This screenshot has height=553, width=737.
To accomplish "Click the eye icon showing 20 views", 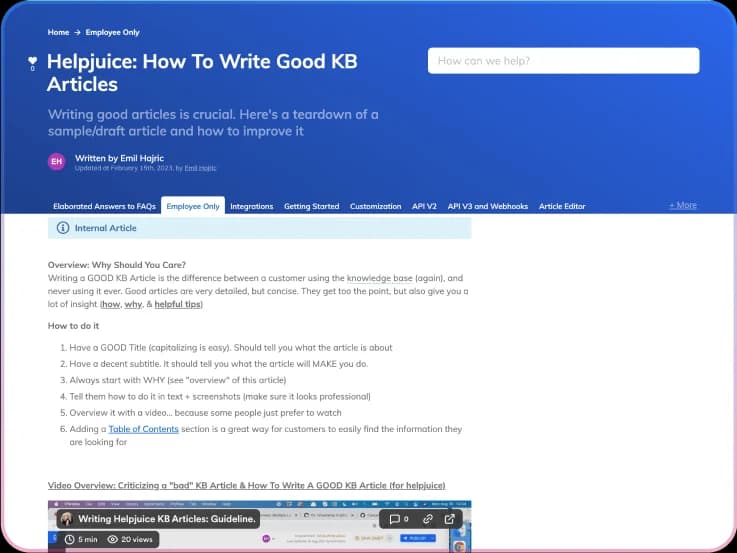I will (112, 539).
